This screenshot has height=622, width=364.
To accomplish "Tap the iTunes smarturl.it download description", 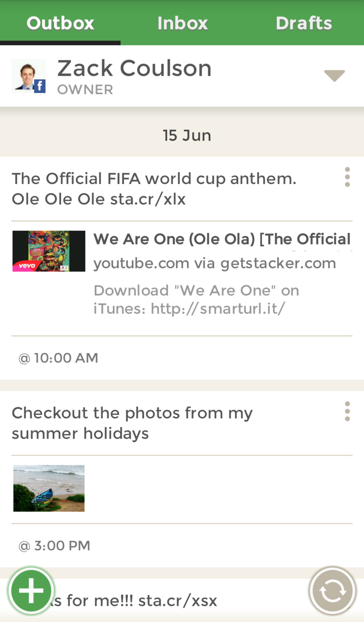I will (196, 299).
